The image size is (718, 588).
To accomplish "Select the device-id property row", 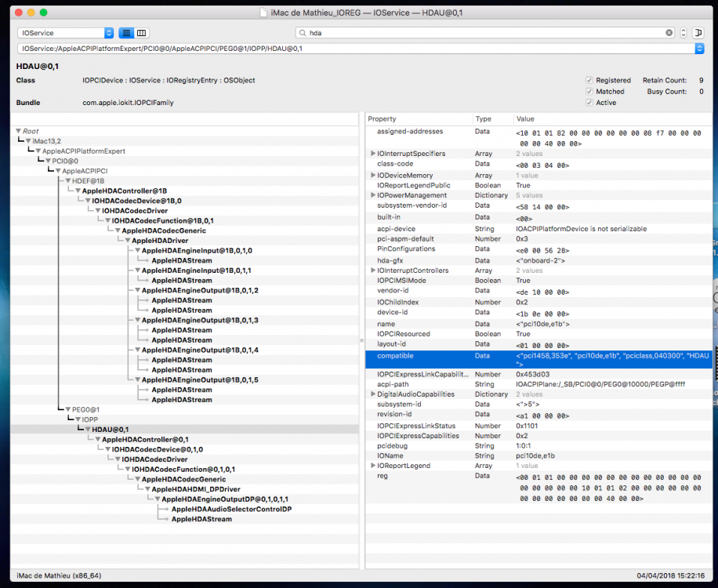I will tap(539, 312).
